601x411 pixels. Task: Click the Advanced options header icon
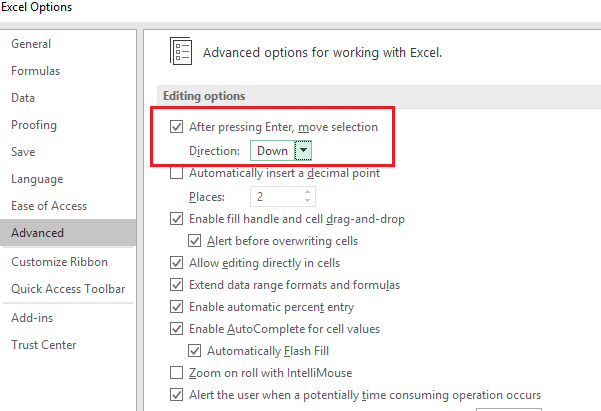point(181,52)
